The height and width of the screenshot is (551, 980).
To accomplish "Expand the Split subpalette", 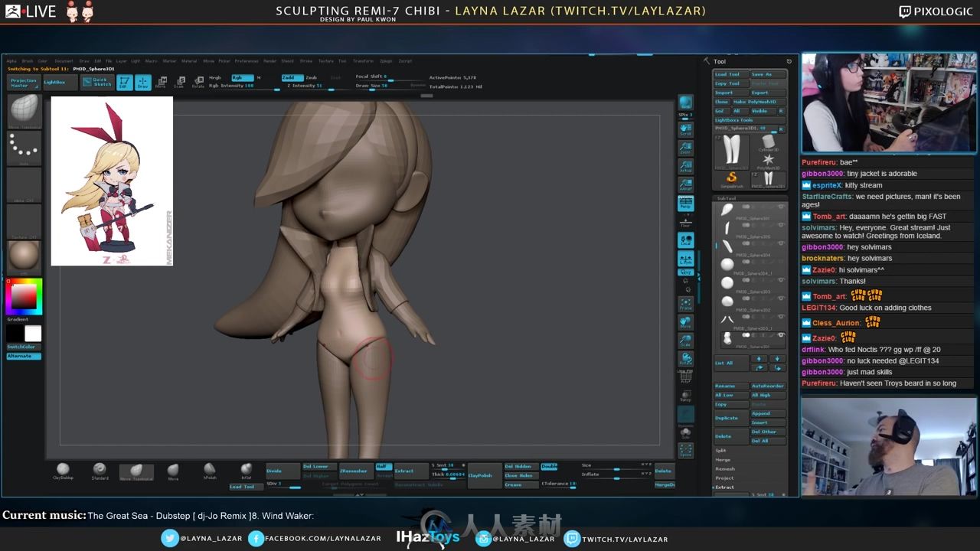I will (720, 451).
